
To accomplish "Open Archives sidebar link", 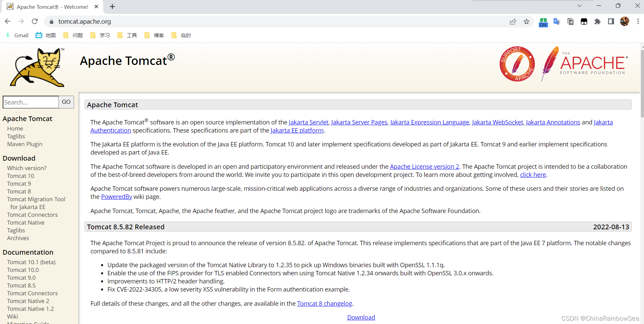I will [x=18, y=238].
